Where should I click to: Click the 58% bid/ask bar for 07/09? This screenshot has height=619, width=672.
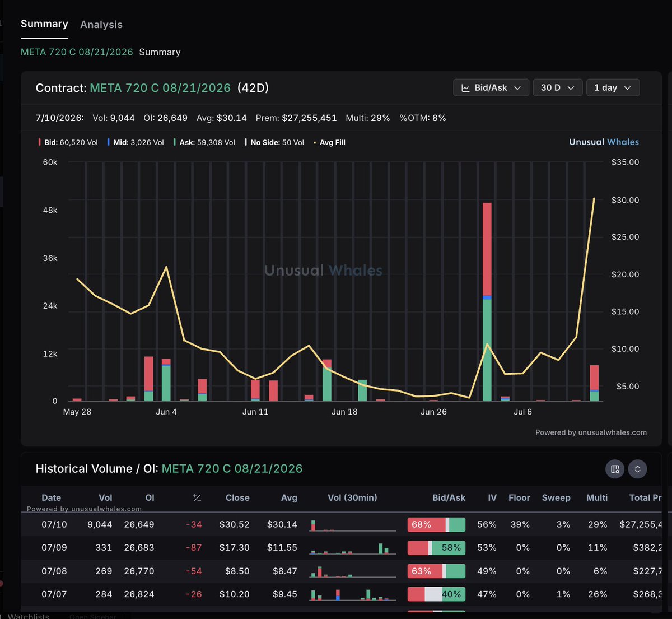[436, 548]
